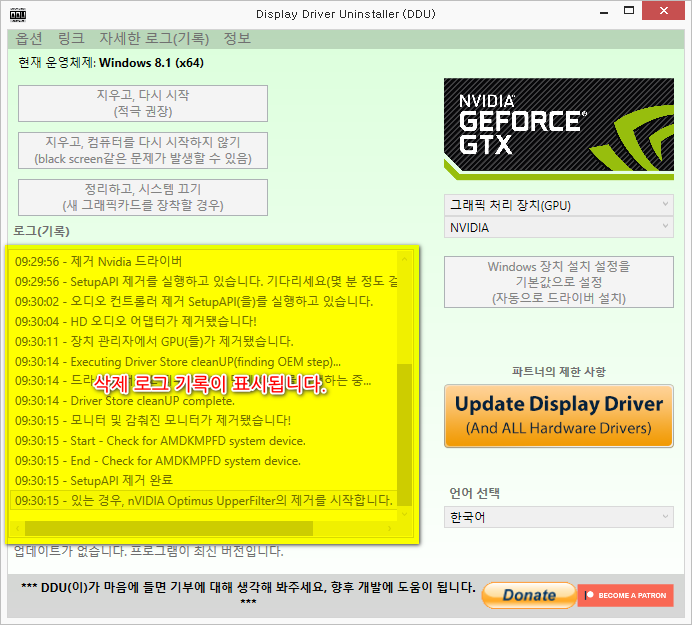Click the log scroll down arrow
This screenshot has height=625, width=692.
tap(404, 514)
